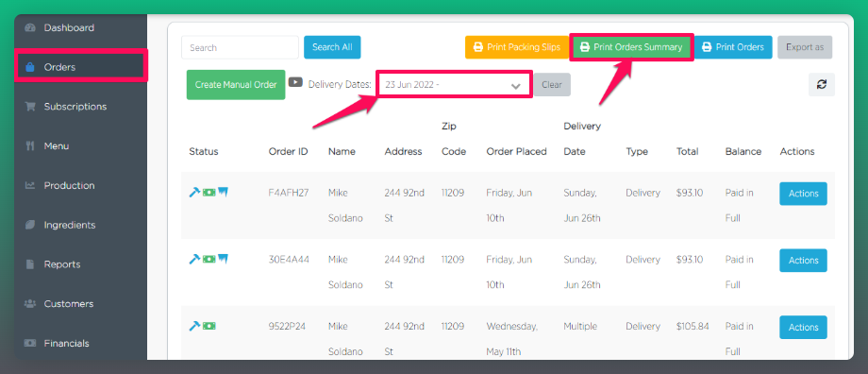The width and height of the screenshot is (868, 374).
Task: Click order ID F4AFH27
Action: tap(289, 193)
